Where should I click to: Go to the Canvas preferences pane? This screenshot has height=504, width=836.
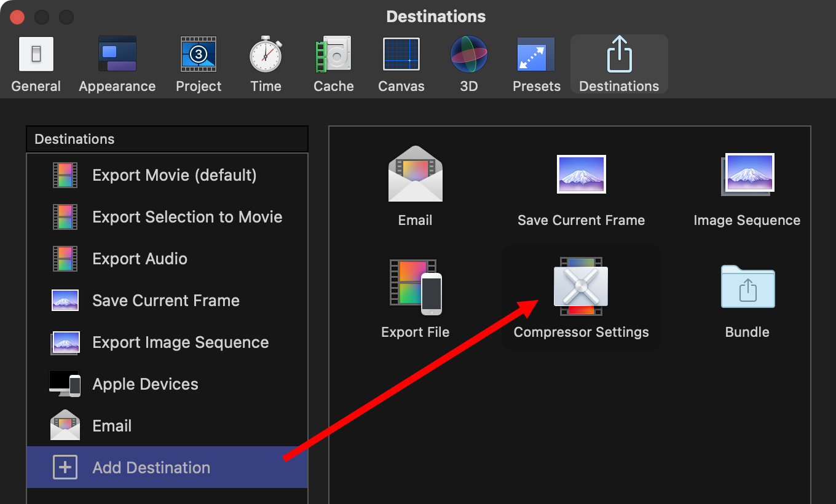(401, 65)
